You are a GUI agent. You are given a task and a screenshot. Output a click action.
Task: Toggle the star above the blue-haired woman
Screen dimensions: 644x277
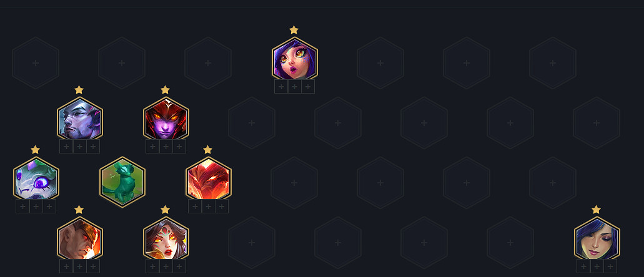pos(597,209)
